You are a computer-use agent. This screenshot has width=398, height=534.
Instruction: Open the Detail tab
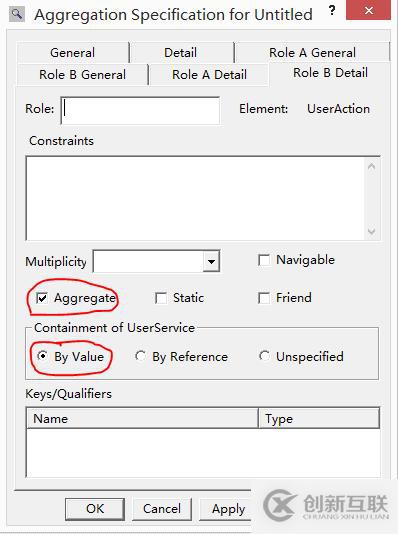181,52
